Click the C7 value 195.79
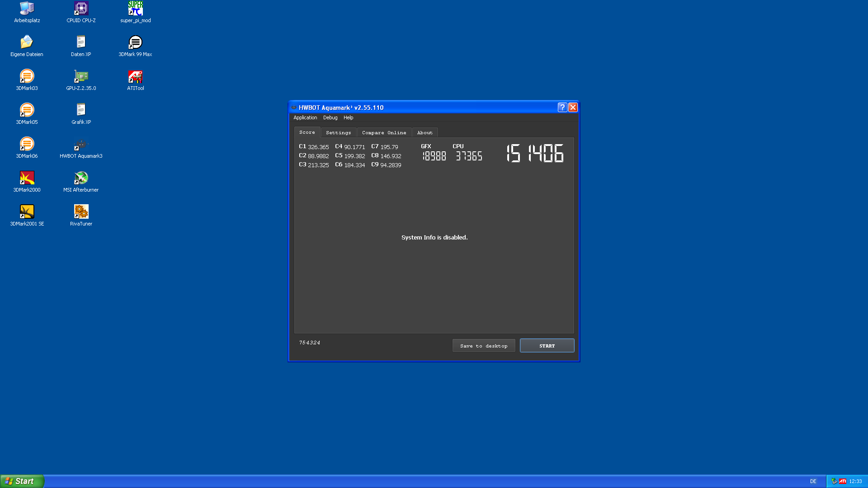 [389, 147]
